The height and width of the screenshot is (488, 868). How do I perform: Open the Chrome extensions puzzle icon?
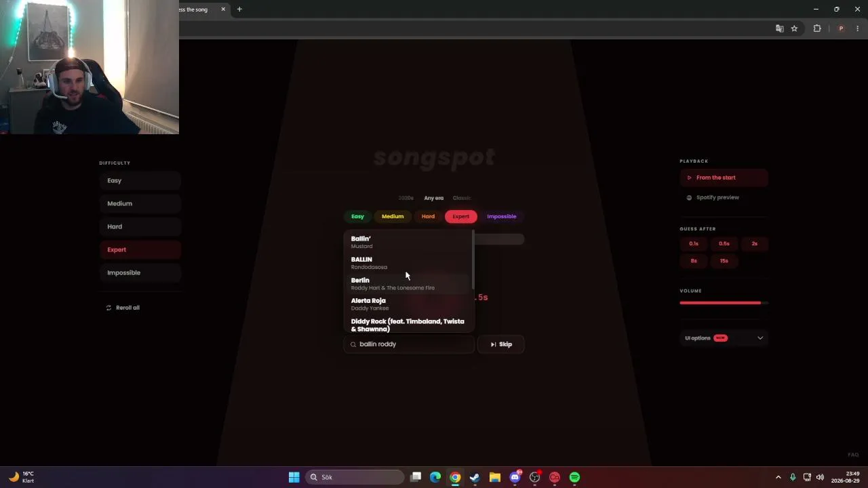[x=817, y=28]
